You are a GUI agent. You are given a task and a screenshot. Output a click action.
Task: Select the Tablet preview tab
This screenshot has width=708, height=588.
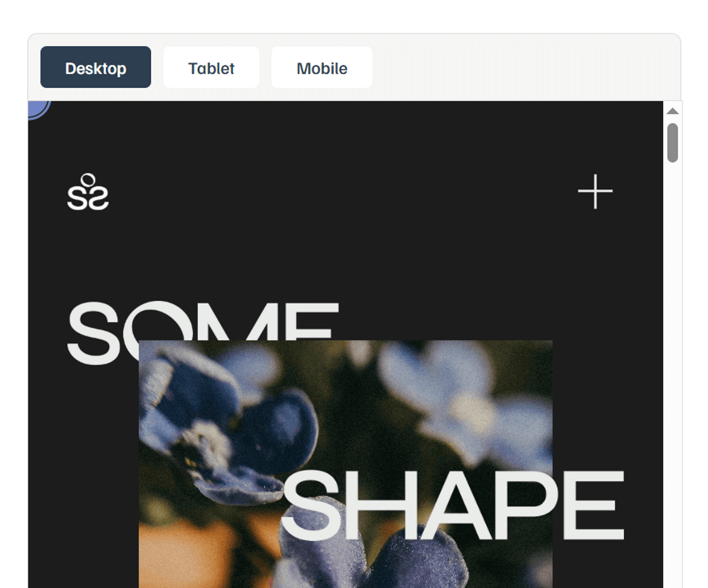tap(211, 67)
